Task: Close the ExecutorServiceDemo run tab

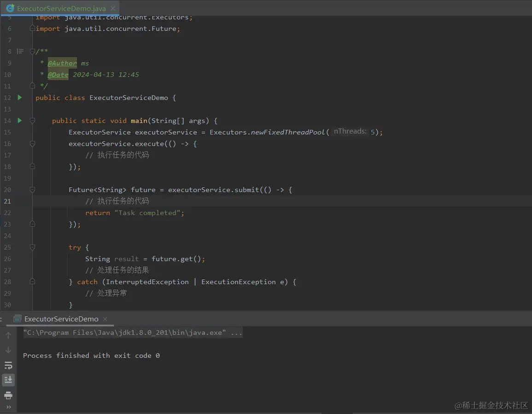Action: pos(105,319)
